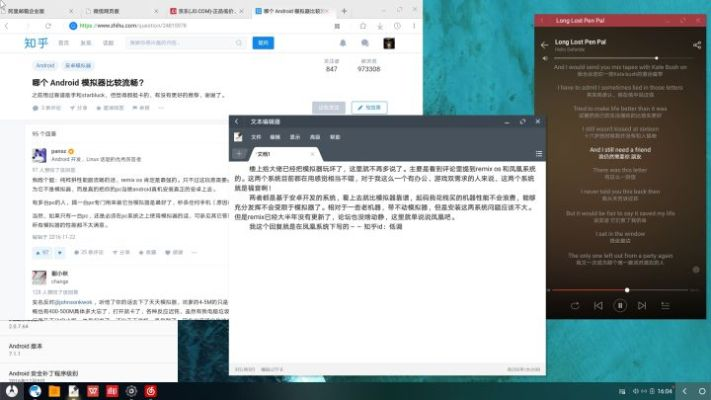
Task: Pause the song in the music player
Action: (620, 305)
